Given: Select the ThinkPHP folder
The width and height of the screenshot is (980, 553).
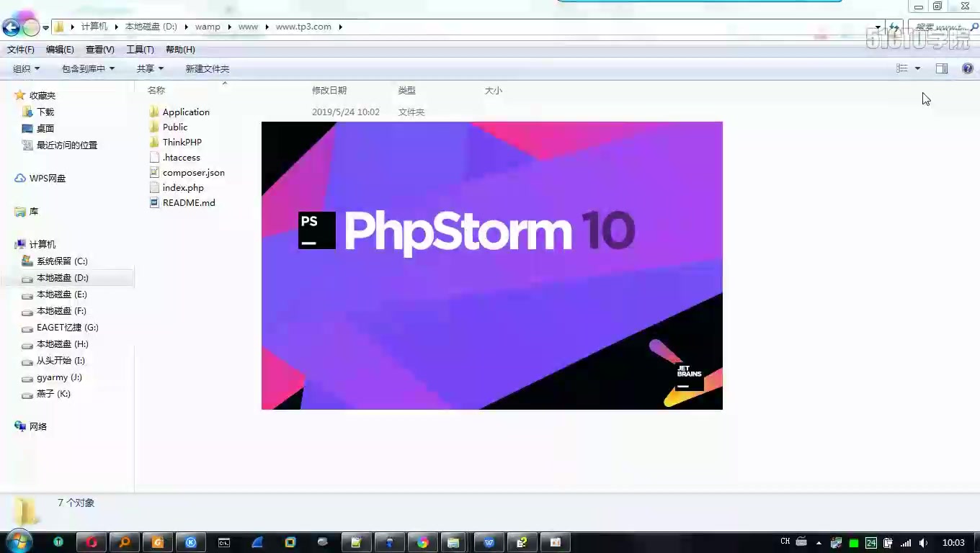Looking at the screenshot, I should [x=182, y=143].
